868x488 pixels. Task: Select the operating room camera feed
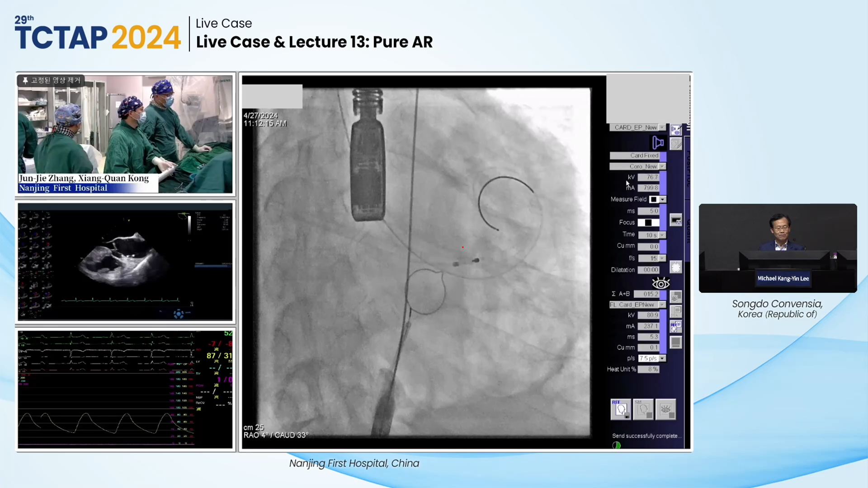(125, 134)
